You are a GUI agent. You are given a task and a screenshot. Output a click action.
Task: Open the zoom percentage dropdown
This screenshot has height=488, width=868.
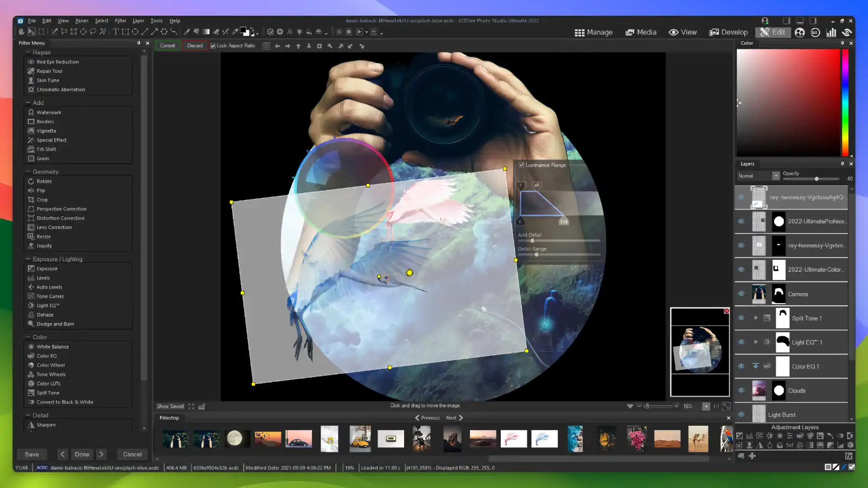coord(707,406)
